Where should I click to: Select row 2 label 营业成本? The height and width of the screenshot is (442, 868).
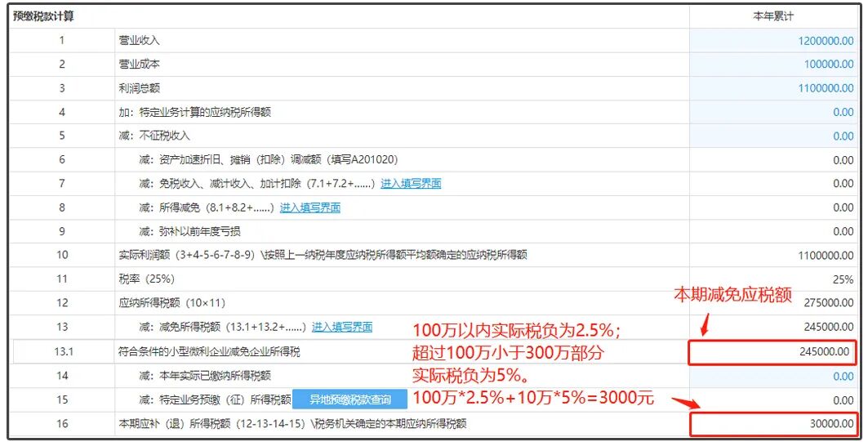139,65
